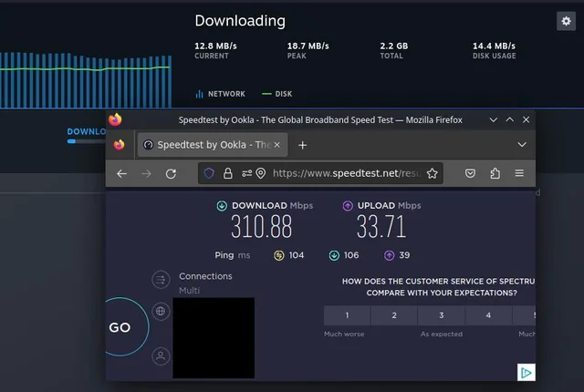Image resolution: width=584 pixels, height=392 pixels.
Task: Toggle the Multi connections setting
Action: 189,290
